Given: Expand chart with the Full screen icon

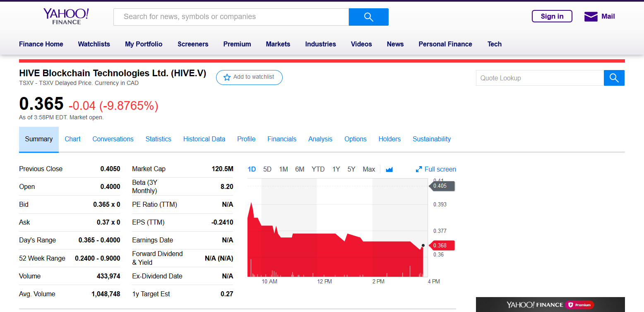Looking at the screenshot, I should coord(419,169).
